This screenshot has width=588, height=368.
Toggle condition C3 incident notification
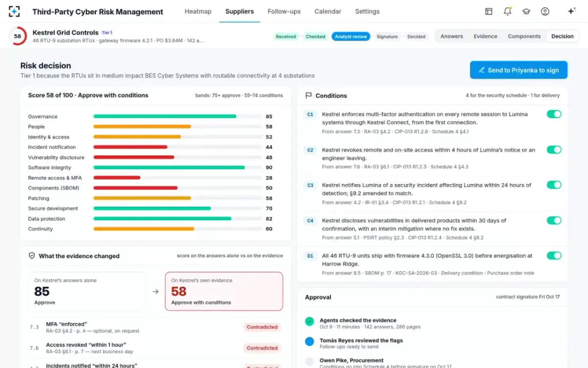pyautogui.click(x=554, y=185)
